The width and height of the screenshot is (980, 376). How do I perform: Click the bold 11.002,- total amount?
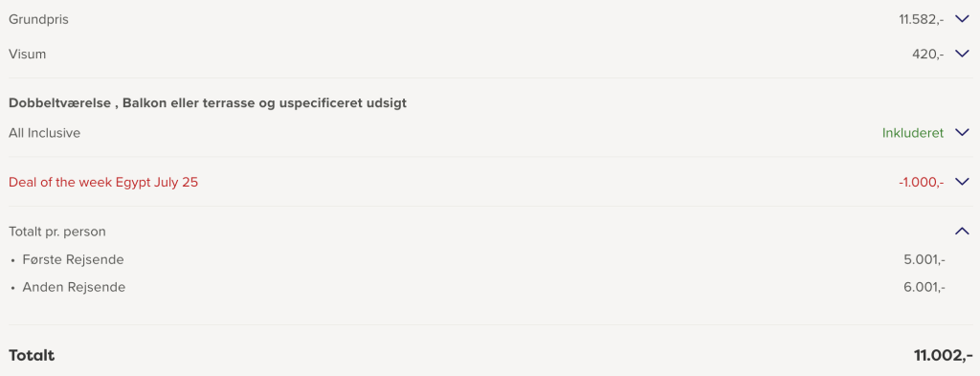click(943, 356)
